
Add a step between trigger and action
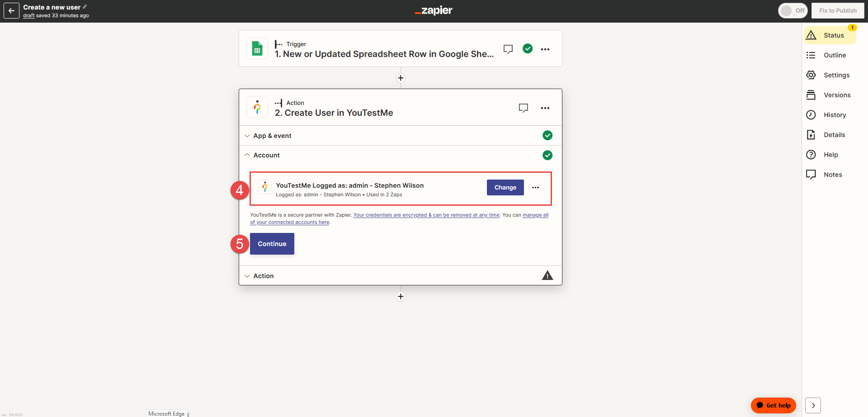(401, 78)
